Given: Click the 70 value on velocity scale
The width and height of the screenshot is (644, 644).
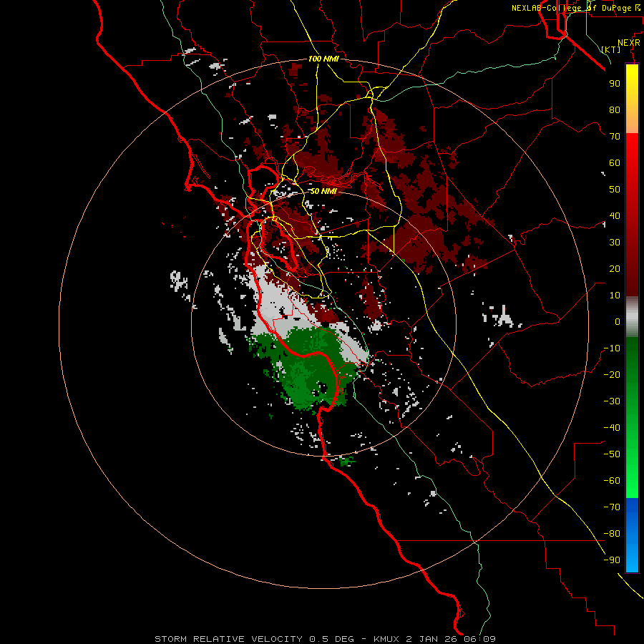Looking at the screenshot, I should pyautogui.click(x=615, y=137).
